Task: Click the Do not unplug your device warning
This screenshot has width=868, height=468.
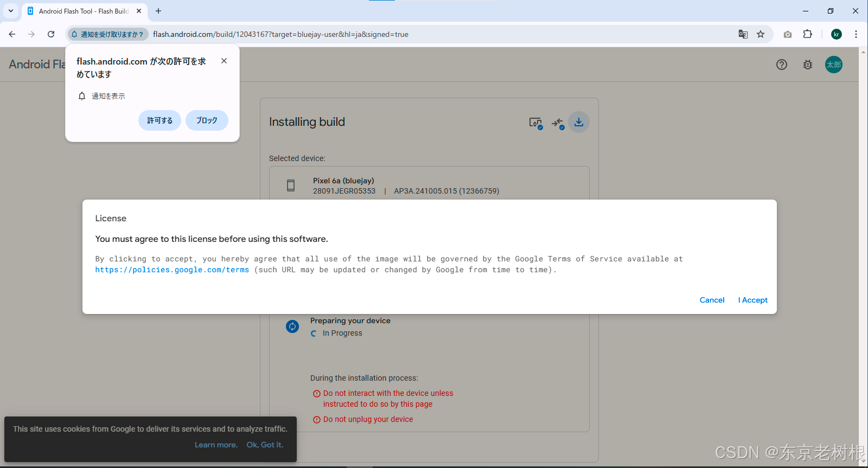Action: pos(368,419)
